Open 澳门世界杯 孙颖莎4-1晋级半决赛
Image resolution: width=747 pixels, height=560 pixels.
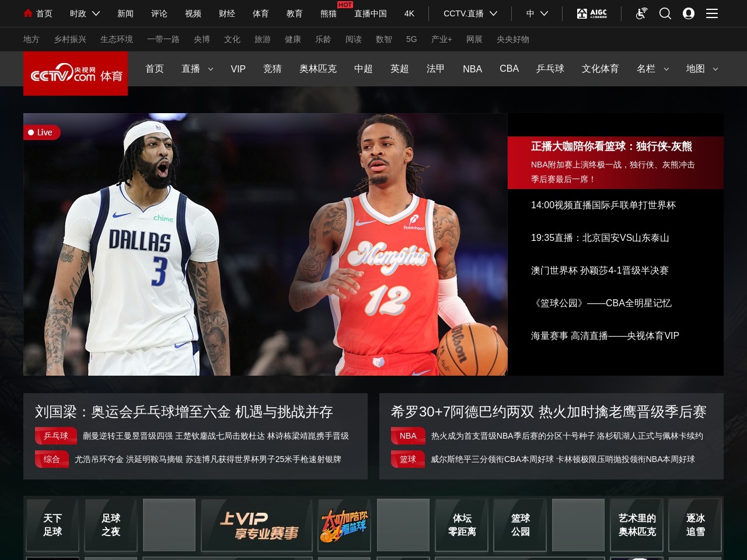[600, 271]
